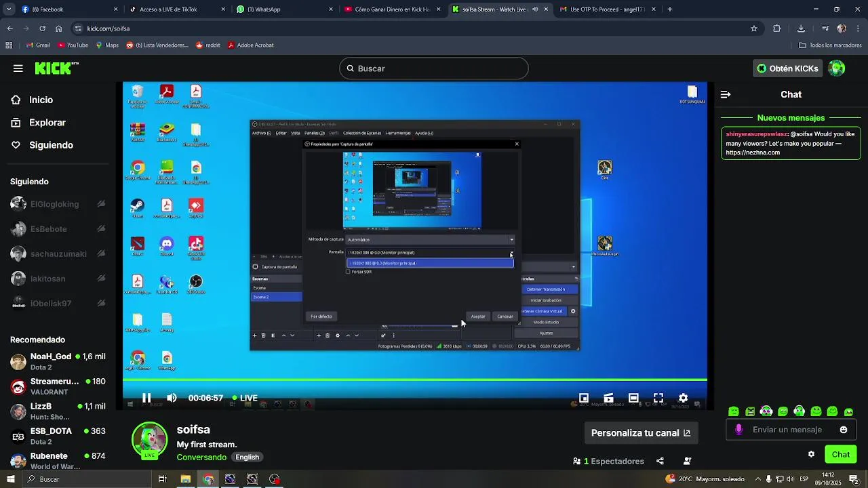This screenshot has height=488, width=868.
Task: Open chat settings gear icon
Action: [811, 455]
